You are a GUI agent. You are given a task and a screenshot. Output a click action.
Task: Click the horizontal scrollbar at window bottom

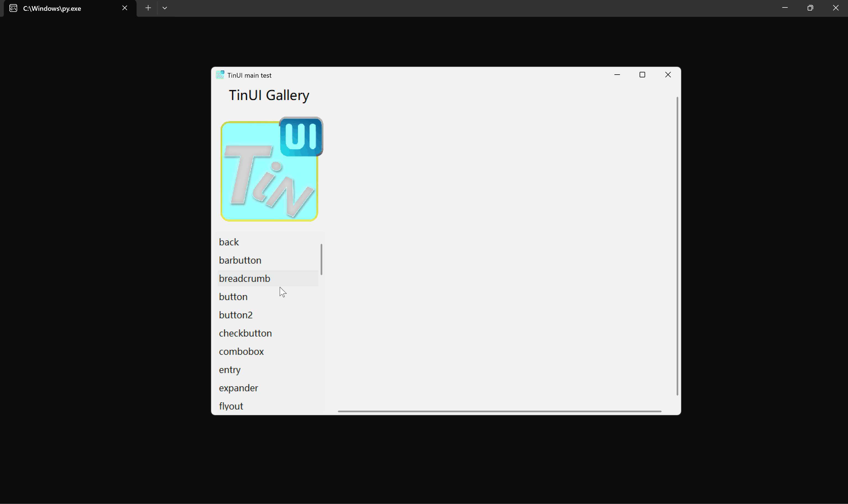coord(499,411)
